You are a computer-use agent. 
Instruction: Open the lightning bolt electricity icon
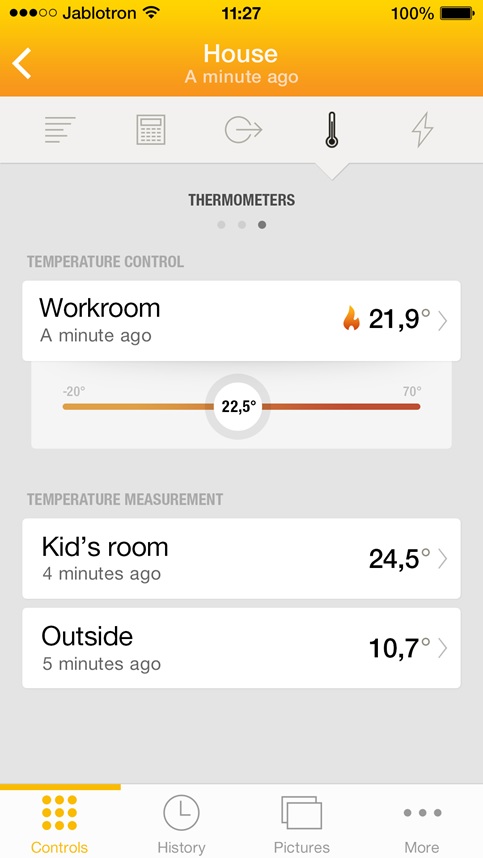[422, 130]
